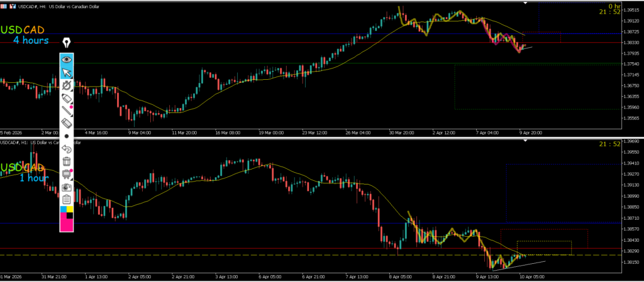Image resolution: width=644 pixels, height=282 pixels.
Task: Undo last drawing with the curved arrow icon
Action: [67, 149]
